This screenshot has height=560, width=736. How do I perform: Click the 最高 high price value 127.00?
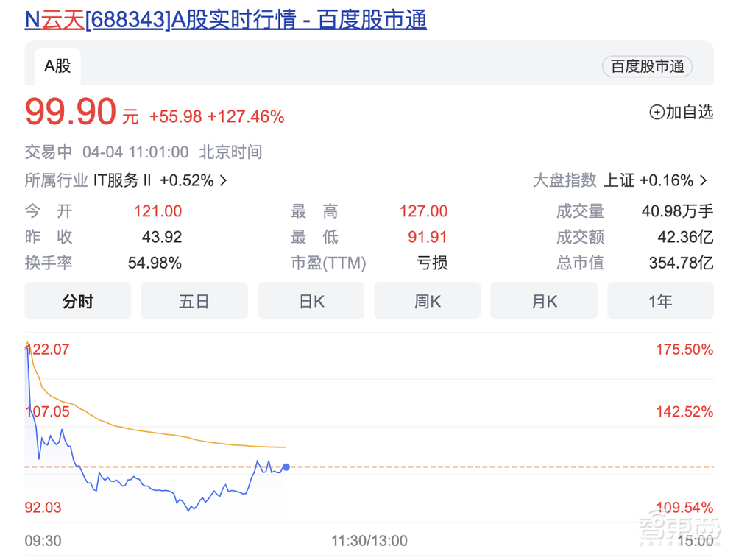pyautogui.click(x=423, y=211)
